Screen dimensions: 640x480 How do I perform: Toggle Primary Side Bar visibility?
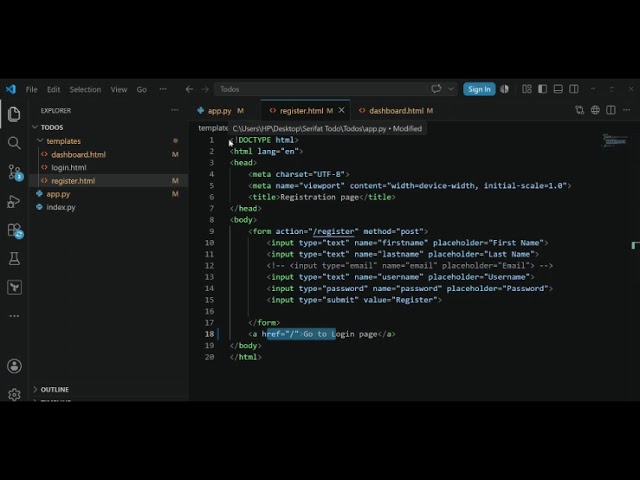542,89
